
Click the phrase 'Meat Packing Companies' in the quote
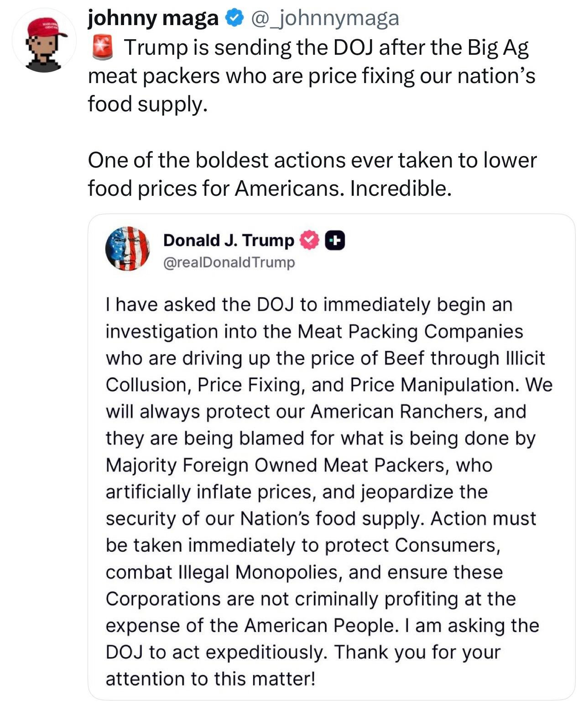410,331
